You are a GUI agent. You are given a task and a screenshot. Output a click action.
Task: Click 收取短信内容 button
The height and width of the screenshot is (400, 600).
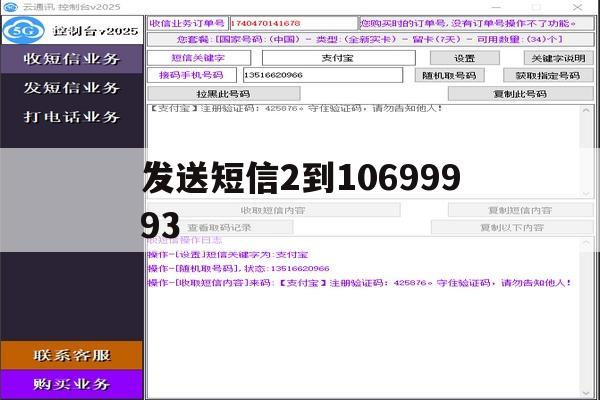pos(273,210)
